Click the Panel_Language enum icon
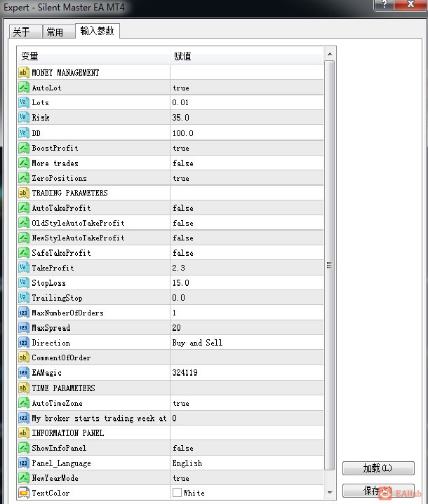The image size is (428, 504). [x=23, y=463]
